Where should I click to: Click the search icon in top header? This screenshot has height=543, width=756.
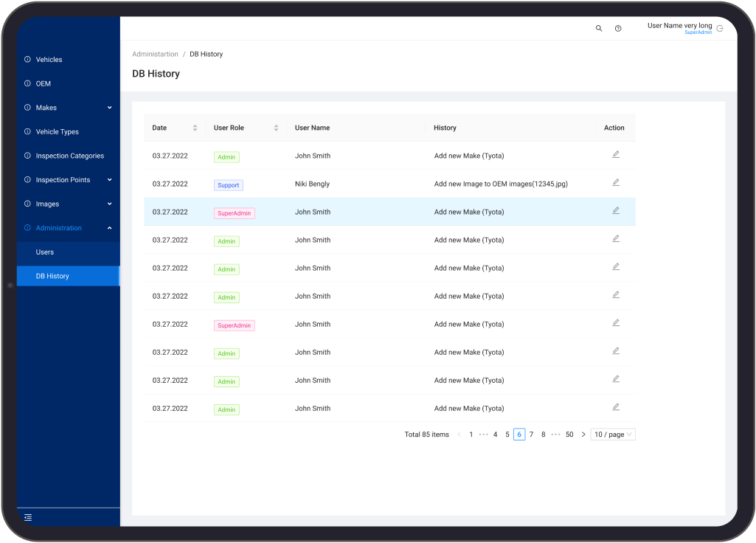pyautogui.click(x=599, y=29)
